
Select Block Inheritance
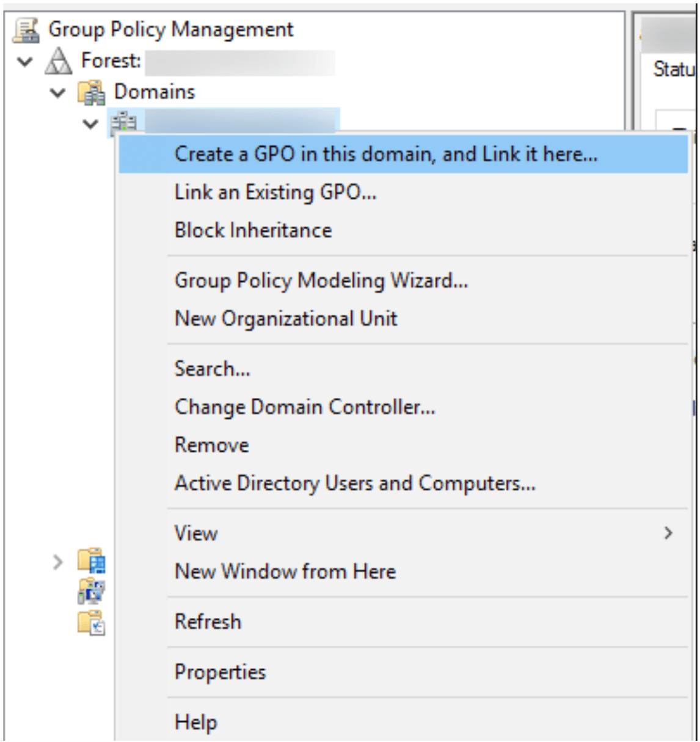(x=403, y=230)
